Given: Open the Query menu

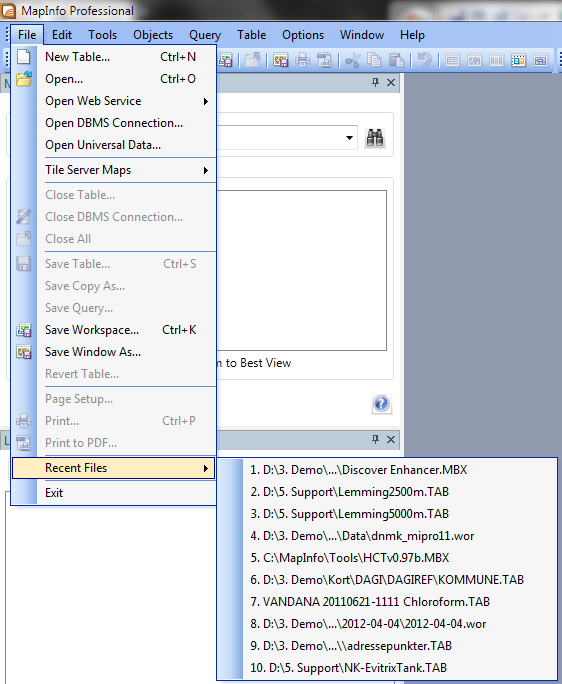Looking at the screenshot, I should click(x=205, y=35).
